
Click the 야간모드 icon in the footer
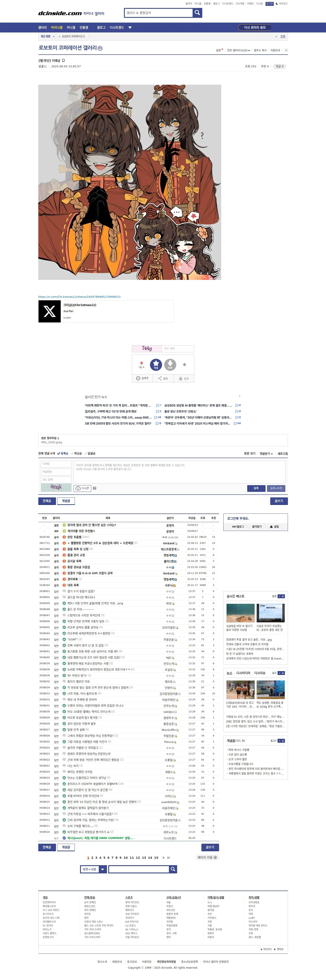[x=262, y=949]
